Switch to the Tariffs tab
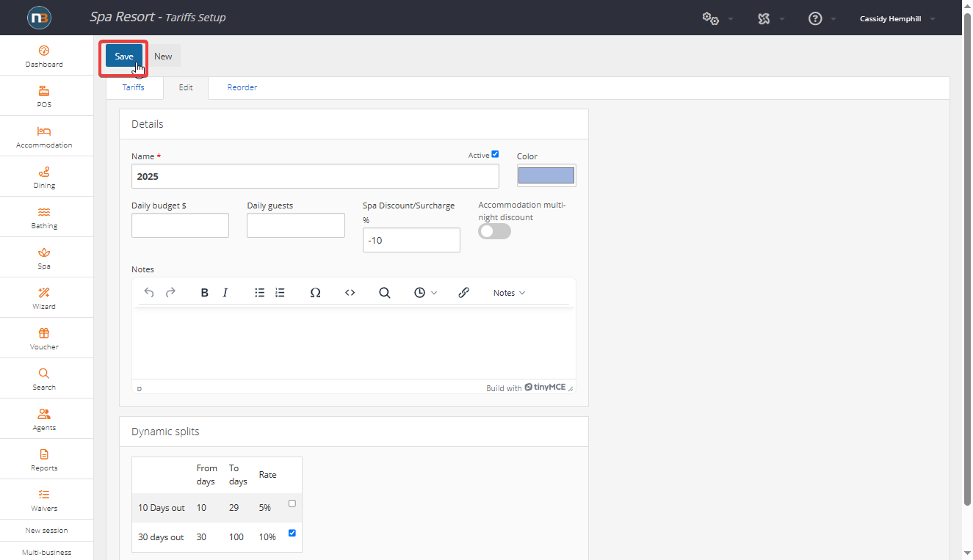973x560 pixels. (x=133, y=87)
